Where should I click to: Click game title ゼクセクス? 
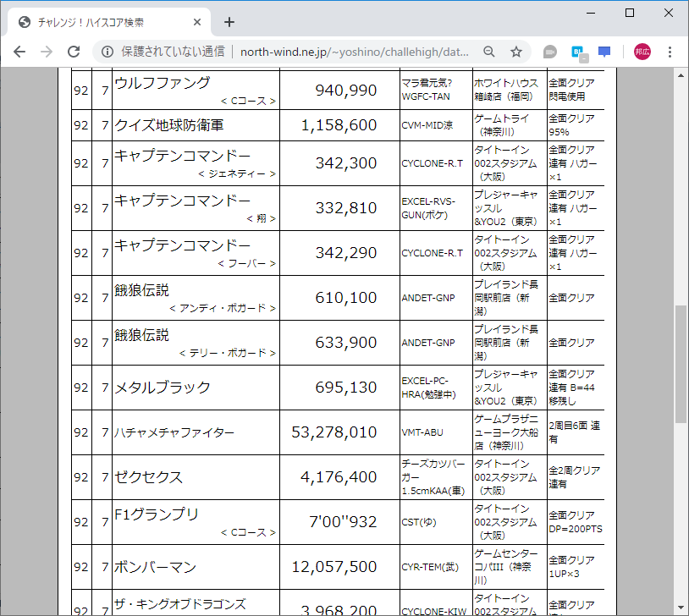coord(148,477)
